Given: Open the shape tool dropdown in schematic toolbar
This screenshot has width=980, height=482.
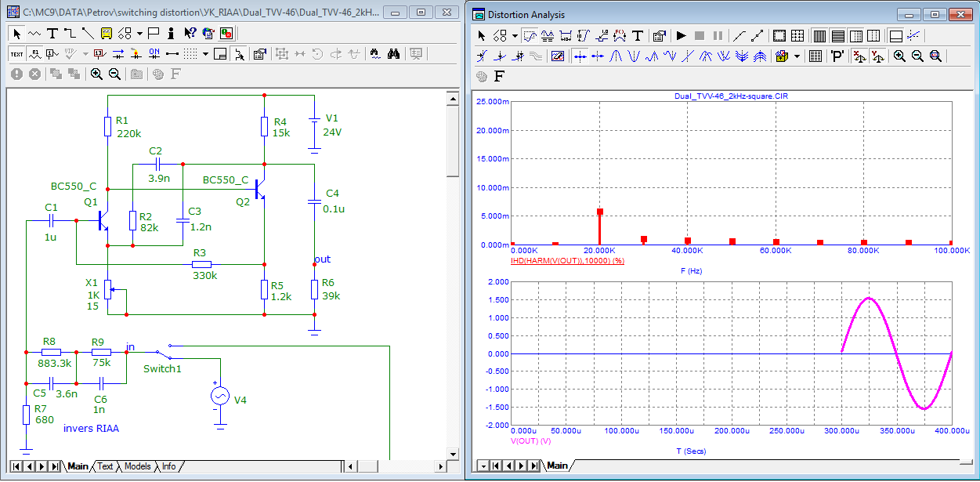Looking at the screenshot, I should click(x=139, y=34).
